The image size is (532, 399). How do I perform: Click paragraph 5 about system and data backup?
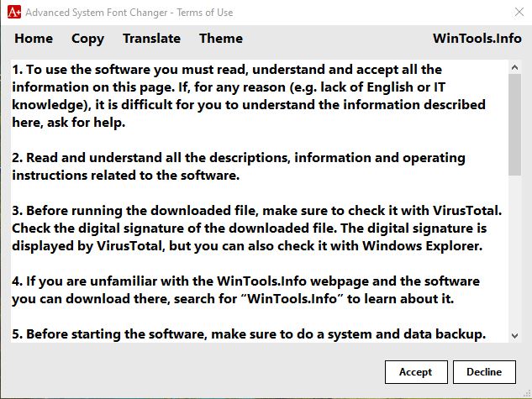click(248, 333)
